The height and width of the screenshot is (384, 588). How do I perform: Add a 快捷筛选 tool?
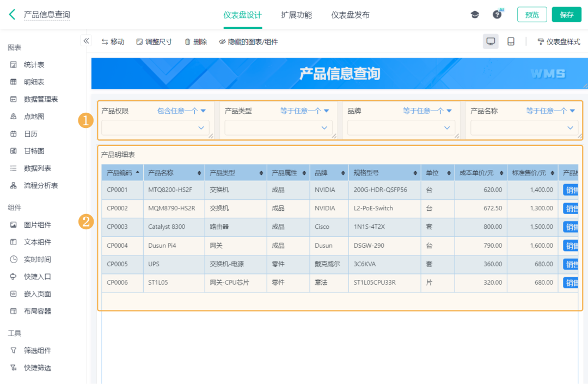coord(37,368)
